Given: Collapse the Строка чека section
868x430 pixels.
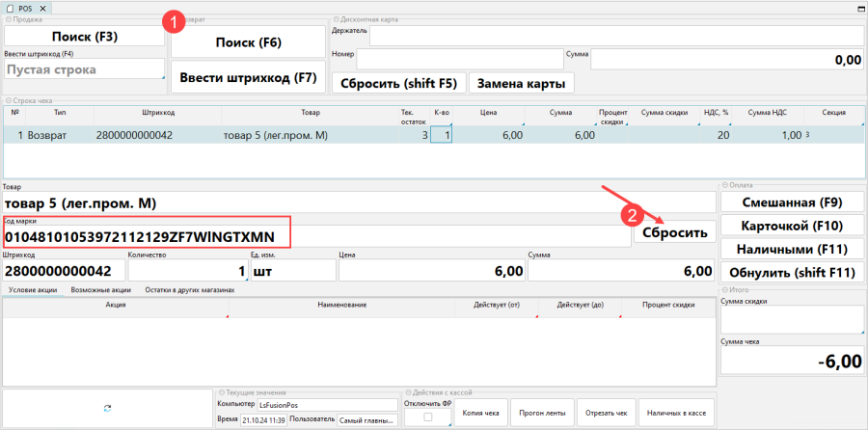Looking at the screenshot, I should pyautogui.click(x=6, y=100).
